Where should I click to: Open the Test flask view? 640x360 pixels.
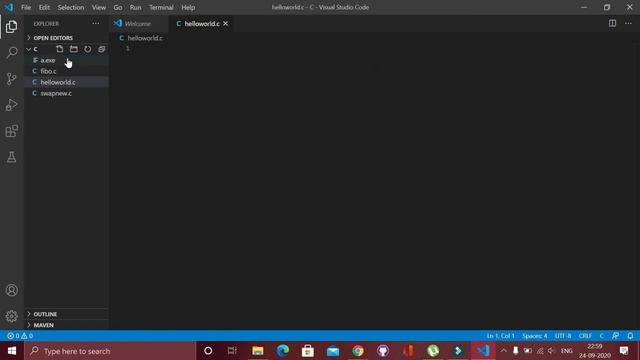11,157
